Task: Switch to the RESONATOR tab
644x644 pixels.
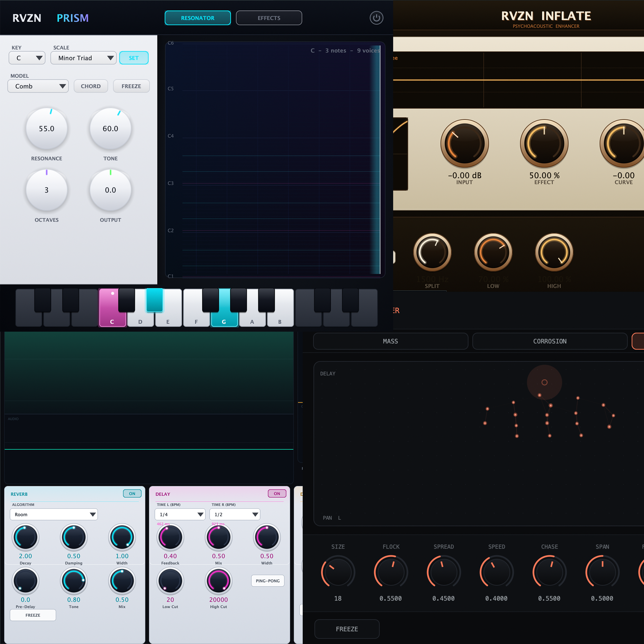Action: pyautogui.click(x=198, y=18)
